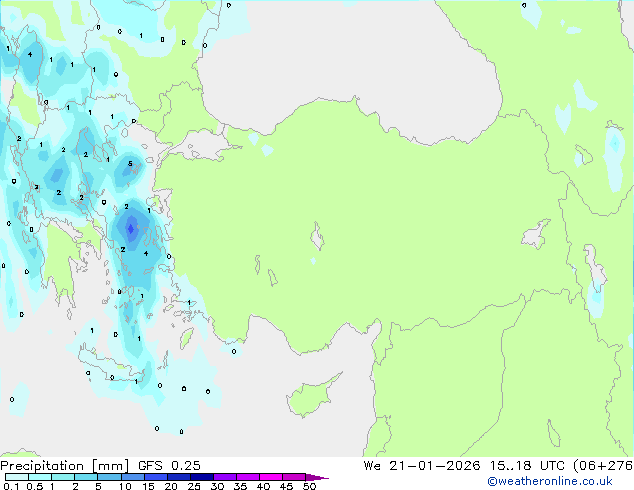This screenshot has height=490, width=634.
Task: Pick the 10–15 mm legend swatch
Action: click(132, 477)
